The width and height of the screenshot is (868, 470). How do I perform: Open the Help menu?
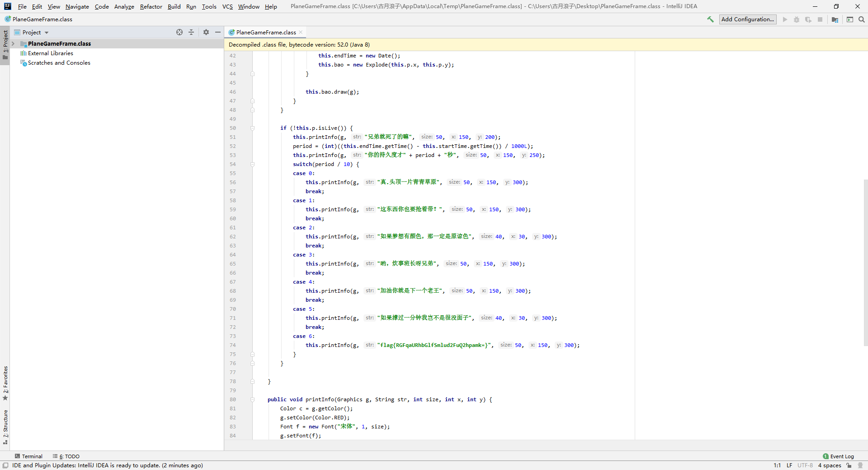271,6
